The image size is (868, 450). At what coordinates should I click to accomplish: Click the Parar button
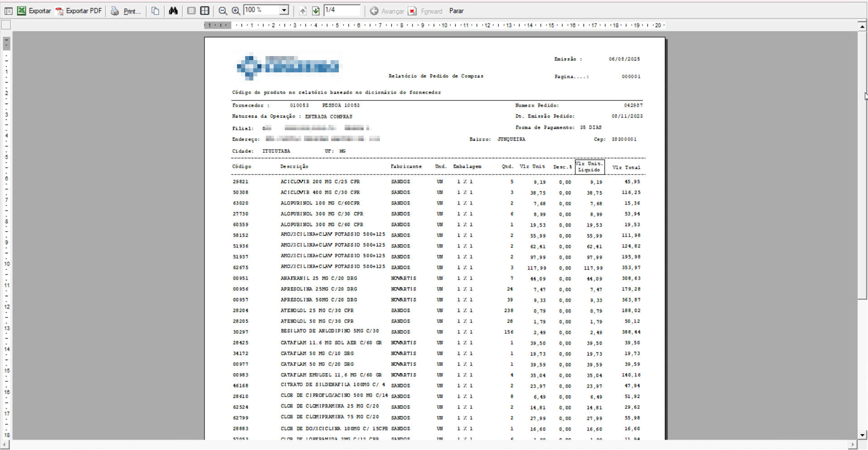click(456, 11)
